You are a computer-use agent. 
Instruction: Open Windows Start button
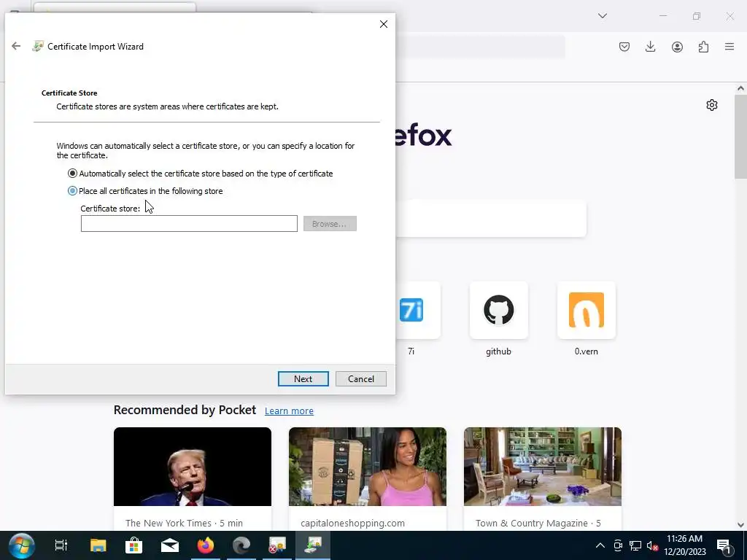[x=21, y=545]
